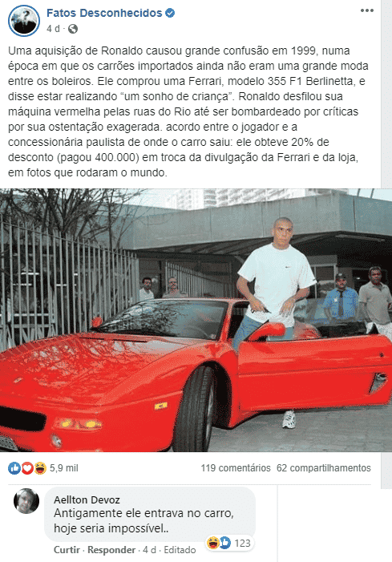Click the haha reaction icon on the comment
This screenshot has width=392, height=562.
213,543
